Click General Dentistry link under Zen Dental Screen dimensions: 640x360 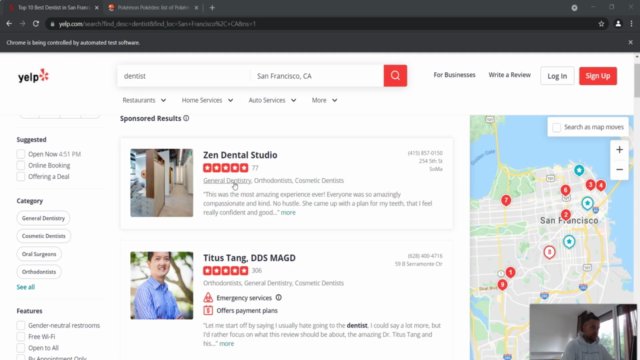227,180
